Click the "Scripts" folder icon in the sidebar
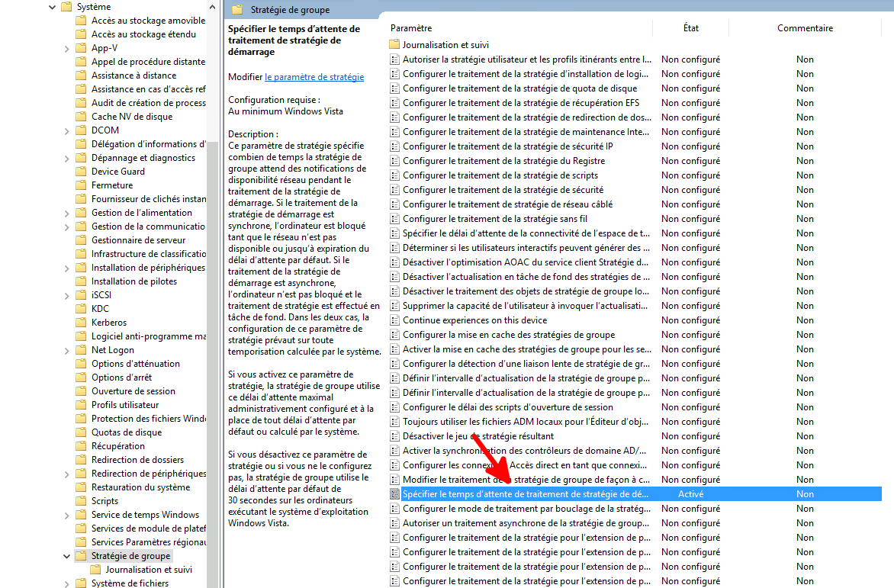The width and height of the screenshot is (894, 588). click(x=82, y=500)
